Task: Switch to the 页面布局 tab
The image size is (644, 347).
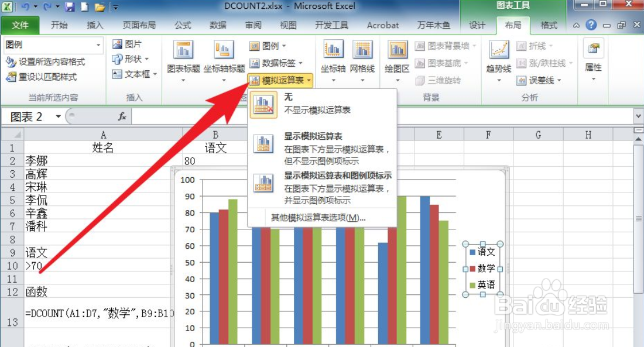Action: (139, 26)
